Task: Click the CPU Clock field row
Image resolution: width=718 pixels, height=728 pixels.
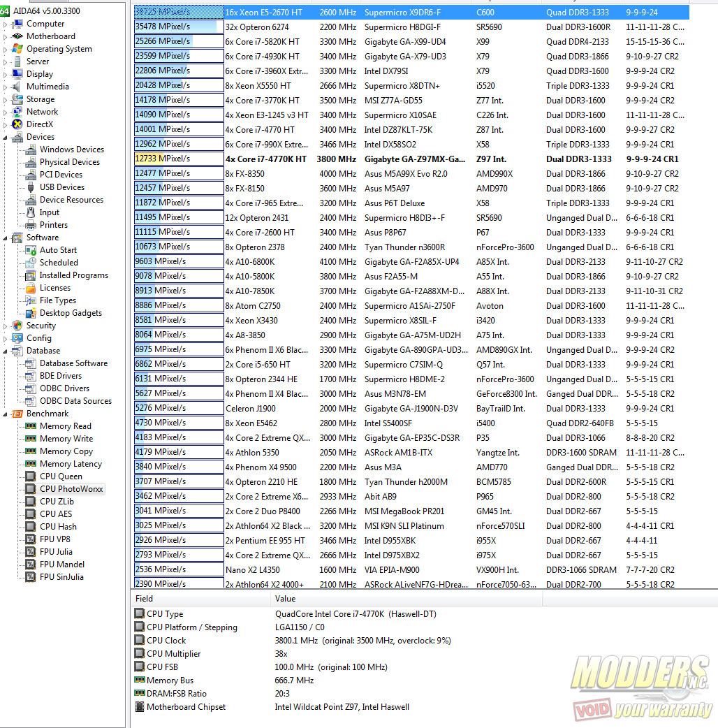Action: pyautogui.click(x=293, y=640)
